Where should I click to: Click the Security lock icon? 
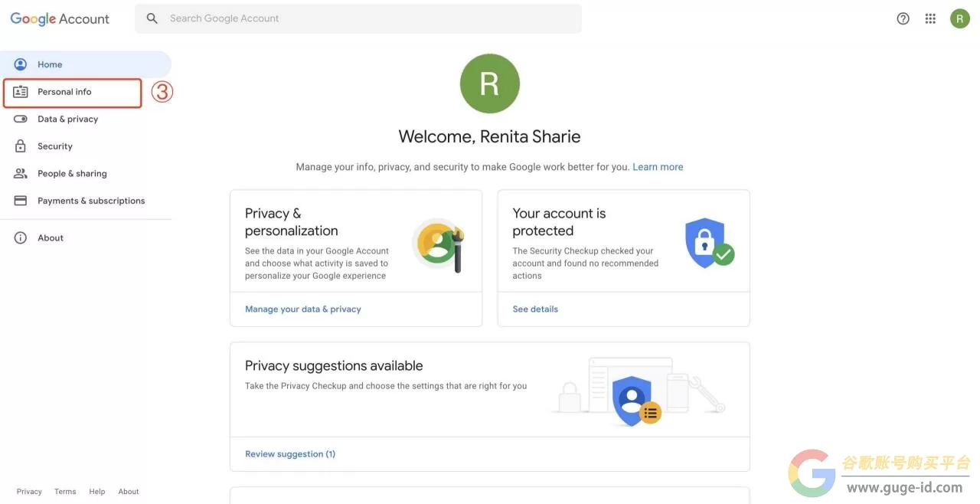[x=21, y=146]
